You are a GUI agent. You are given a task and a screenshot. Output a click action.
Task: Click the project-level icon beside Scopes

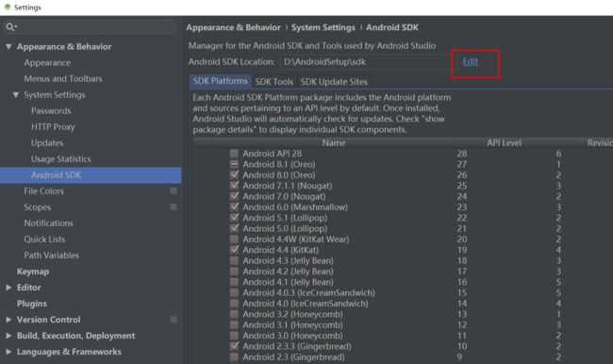coord(174,207)
